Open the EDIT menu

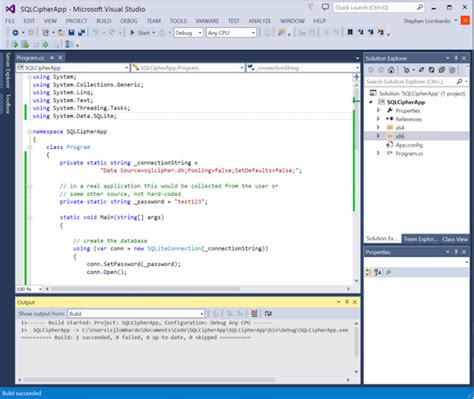[29, 21]
